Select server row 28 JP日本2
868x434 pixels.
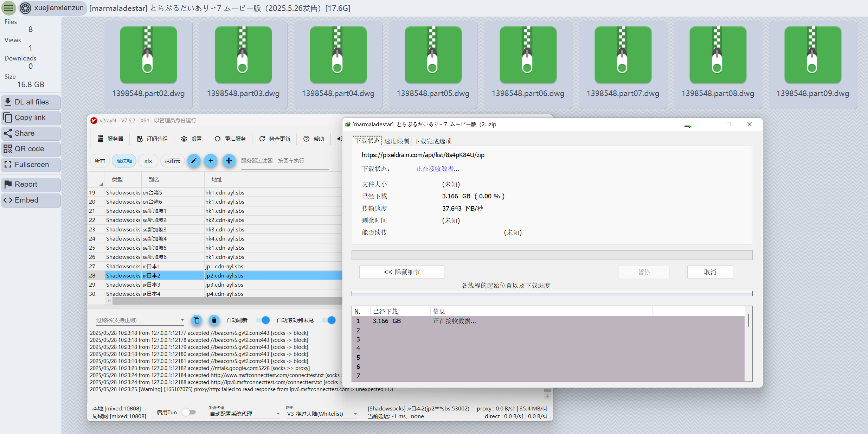coord(215,275)
